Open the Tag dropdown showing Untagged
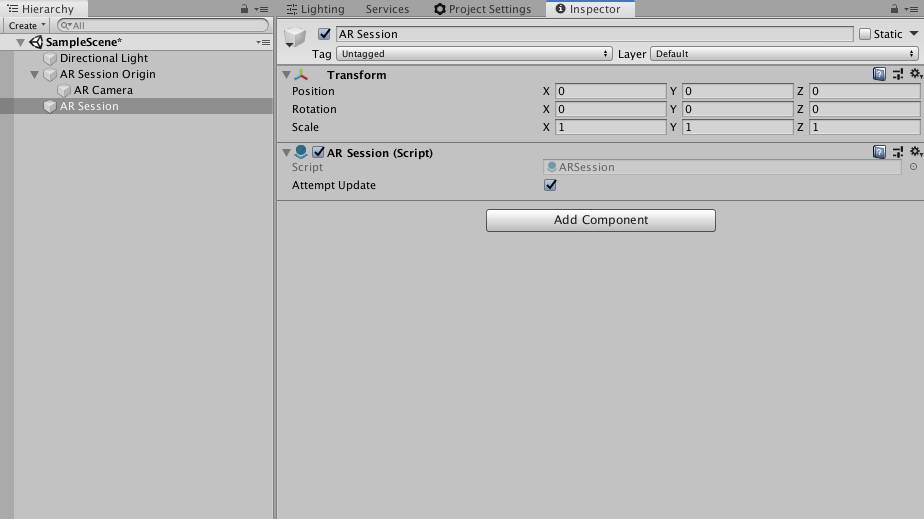Viewport: 924px width, 519px height. click(x=474, y=54)
